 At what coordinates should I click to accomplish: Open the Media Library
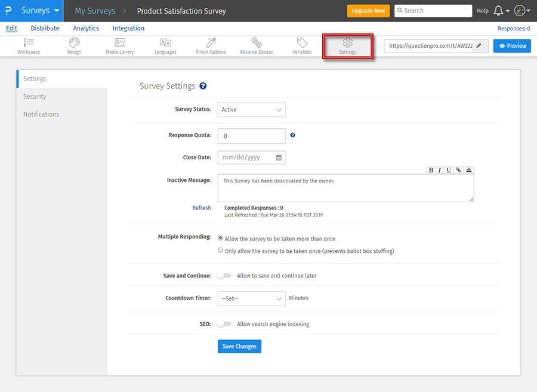119,46
